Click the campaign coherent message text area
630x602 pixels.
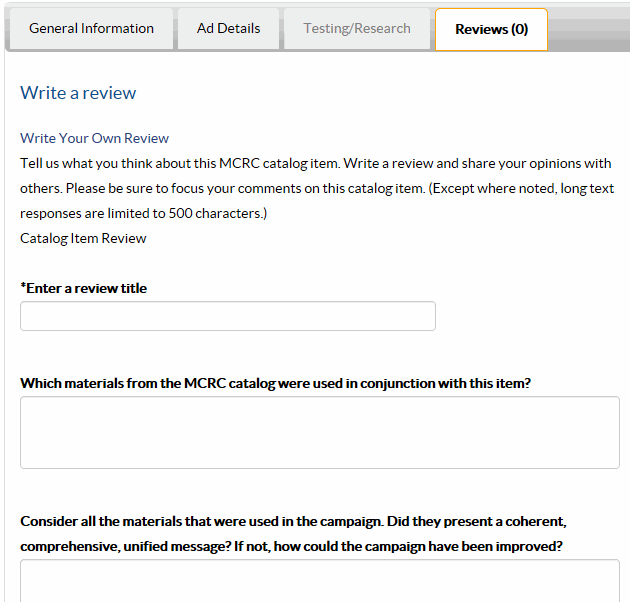coord(319,580)
